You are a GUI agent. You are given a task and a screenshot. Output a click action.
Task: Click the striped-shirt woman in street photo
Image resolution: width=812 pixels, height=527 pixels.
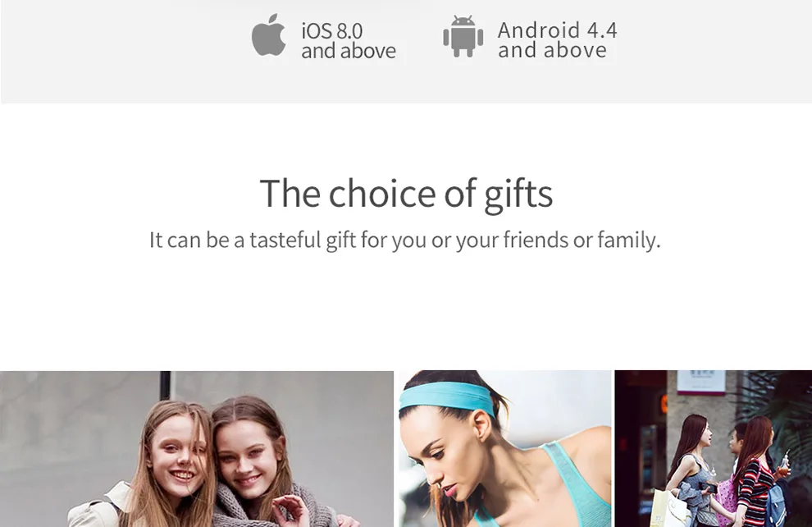tap(750, 477)
